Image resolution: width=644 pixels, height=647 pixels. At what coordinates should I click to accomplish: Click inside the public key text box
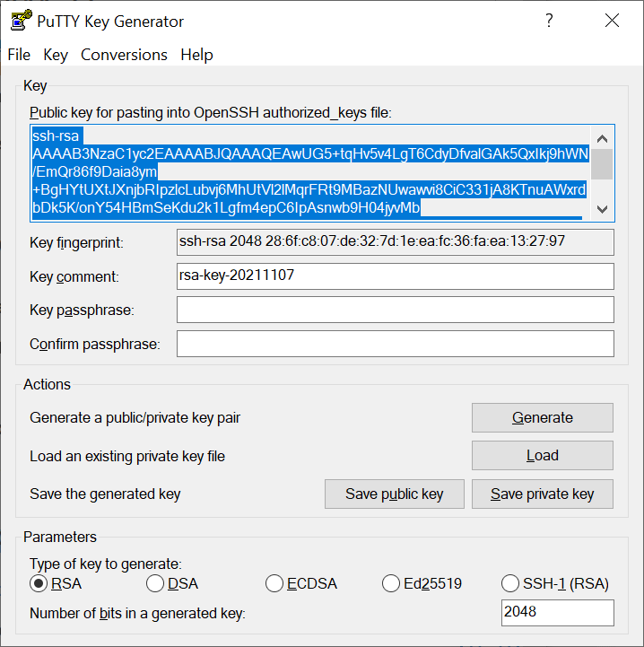coord(310,173)
